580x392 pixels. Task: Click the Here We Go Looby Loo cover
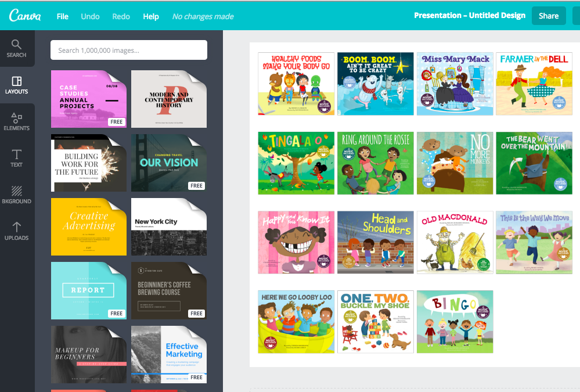tap(296, 322)
